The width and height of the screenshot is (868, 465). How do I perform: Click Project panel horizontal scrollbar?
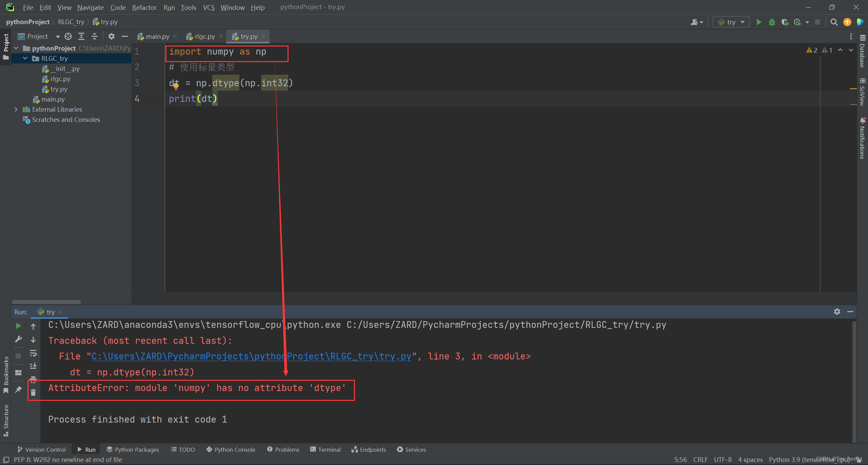[x=46, y=302]
